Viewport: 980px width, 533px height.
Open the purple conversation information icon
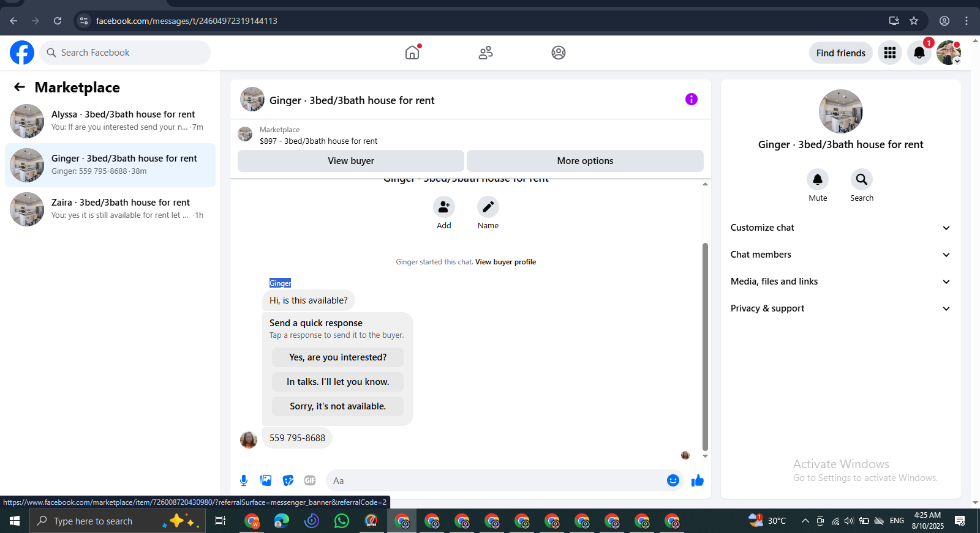pyautogui.click(x=692, y=99)
